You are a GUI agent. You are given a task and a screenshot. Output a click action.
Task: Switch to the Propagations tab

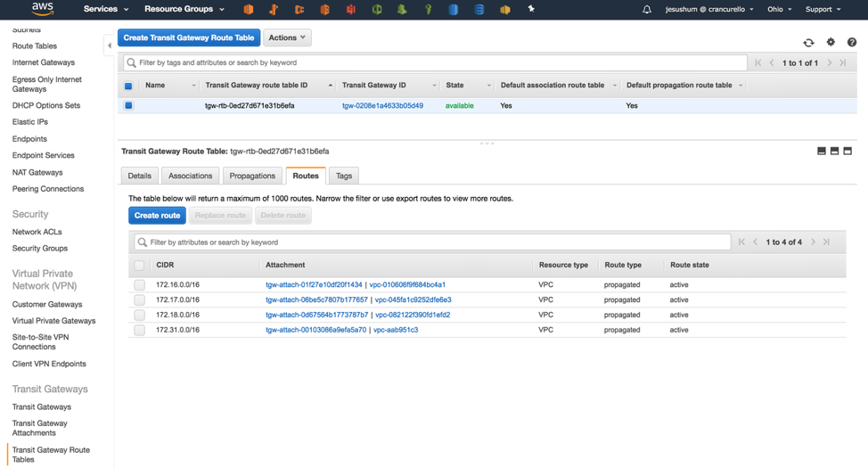(252, 176)
